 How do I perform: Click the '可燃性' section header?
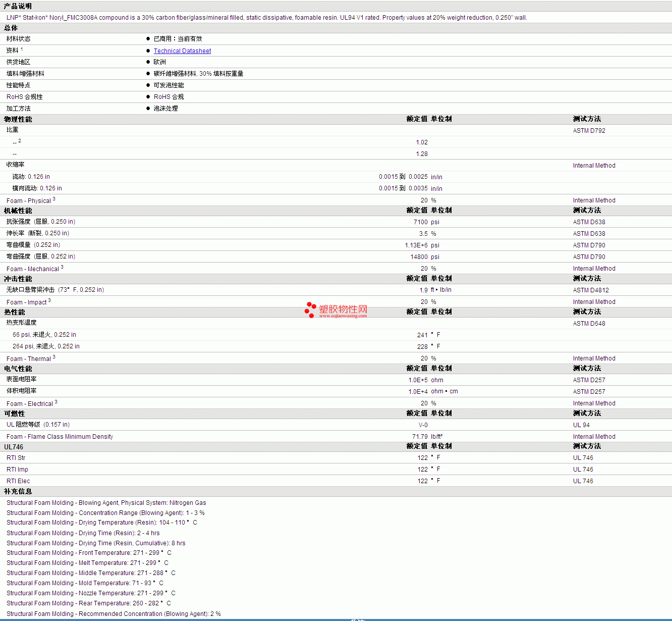pyautogui.click(x=15, y=413)
